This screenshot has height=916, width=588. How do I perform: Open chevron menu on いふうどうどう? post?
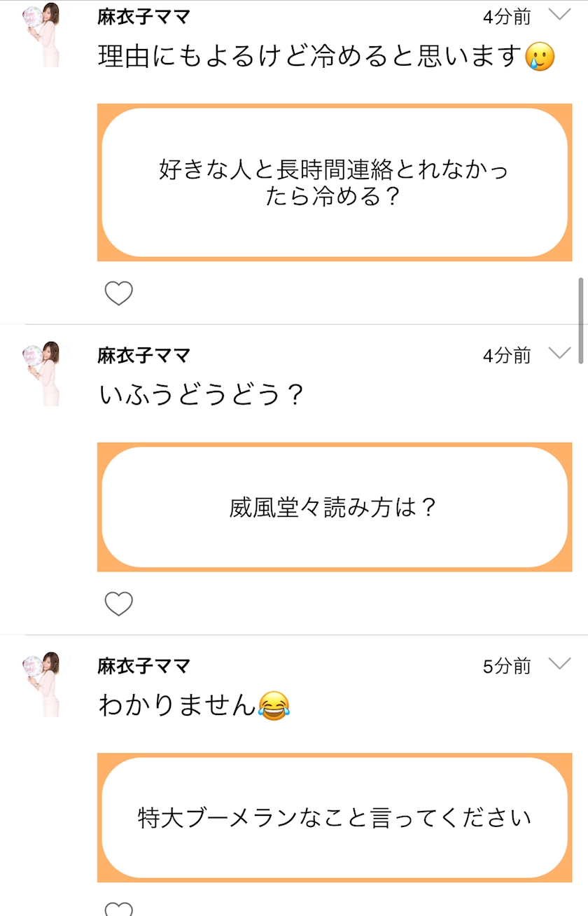coord(559,354)
